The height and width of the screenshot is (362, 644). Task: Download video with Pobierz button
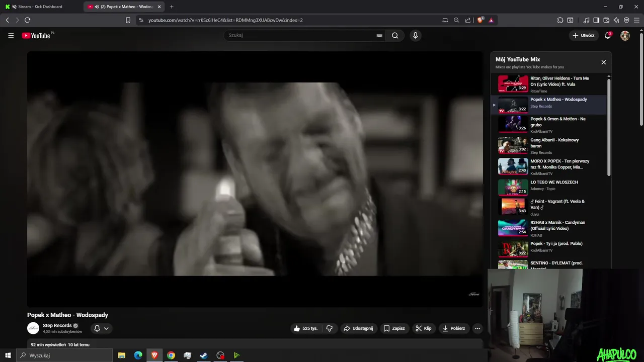point(454,328)
